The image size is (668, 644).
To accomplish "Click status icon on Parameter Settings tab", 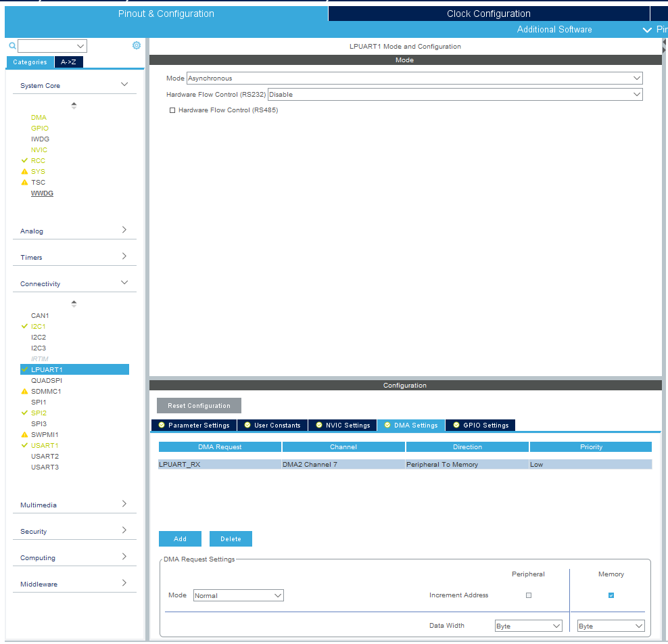I will 162,425.
